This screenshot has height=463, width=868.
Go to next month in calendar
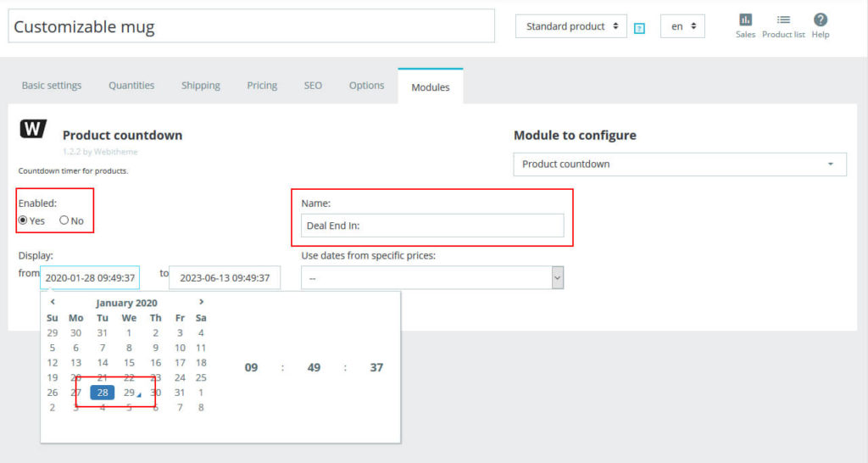click(x=201, y=302)
